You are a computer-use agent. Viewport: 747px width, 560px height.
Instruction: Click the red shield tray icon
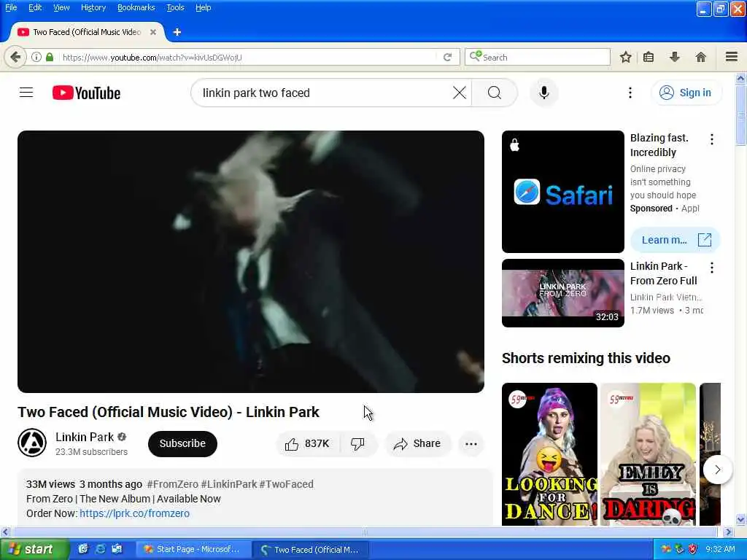pos(692,549)
